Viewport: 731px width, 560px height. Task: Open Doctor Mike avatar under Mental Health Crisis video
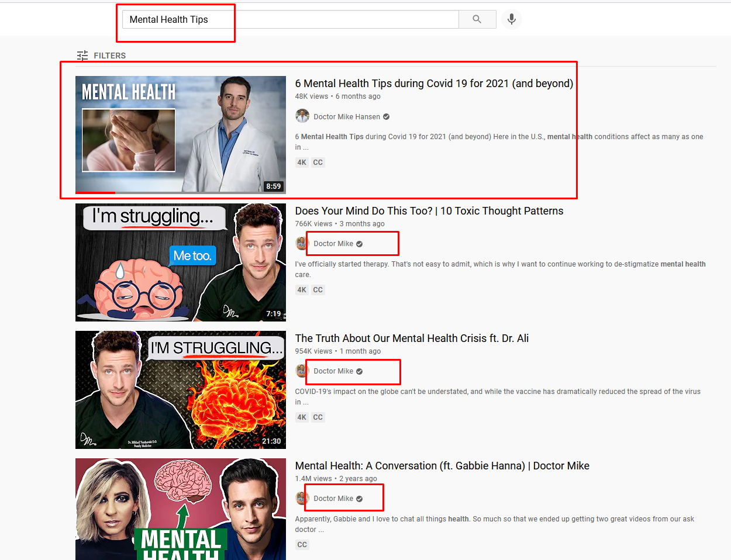[x=301, y=371]
